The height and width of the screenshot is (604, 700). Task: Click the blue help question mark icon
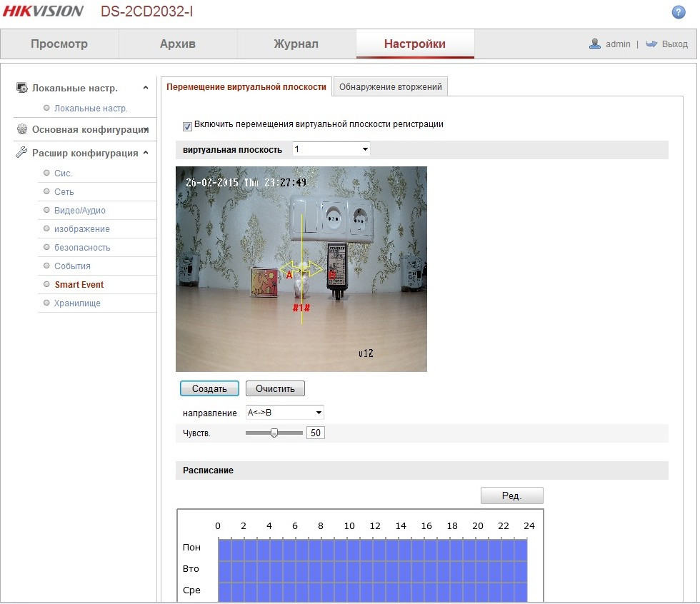(x=679, y=12)
